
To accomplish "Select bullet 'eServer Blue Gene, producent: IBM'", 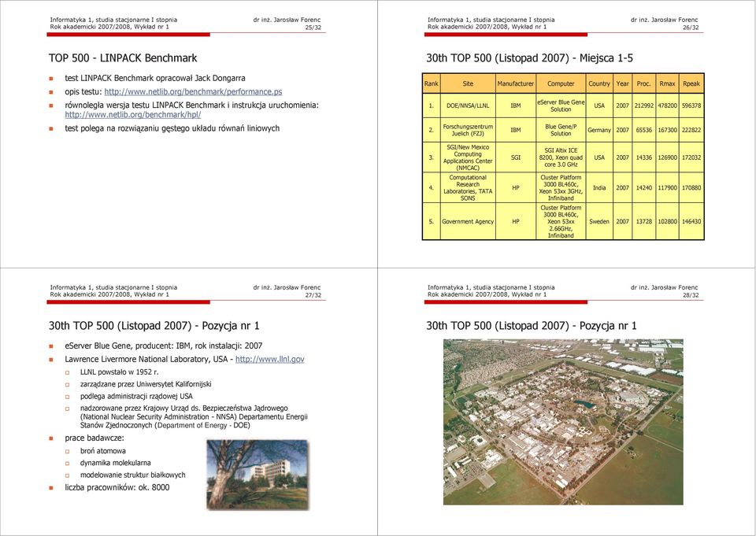I will pyautogui.click(x=164, y=346).
